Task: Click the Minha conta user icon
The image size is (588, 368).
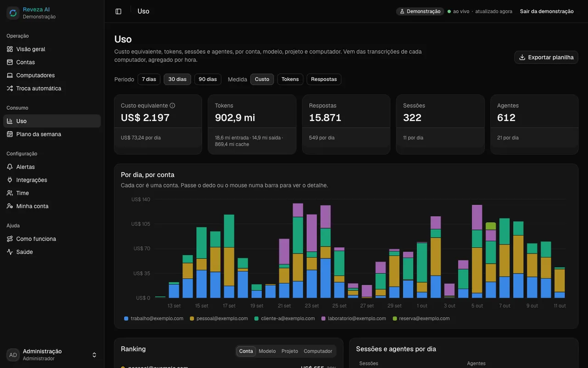Action: coord(10,206)
